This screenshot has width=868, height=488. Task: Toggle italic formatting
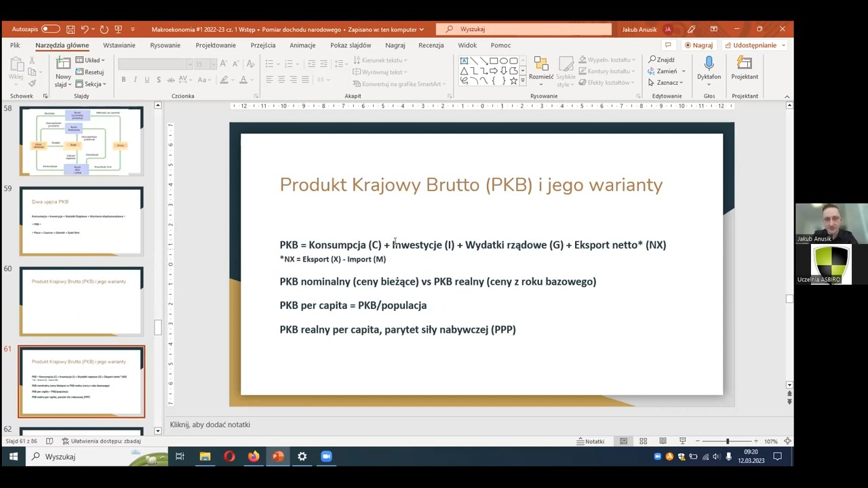(135, 80)
